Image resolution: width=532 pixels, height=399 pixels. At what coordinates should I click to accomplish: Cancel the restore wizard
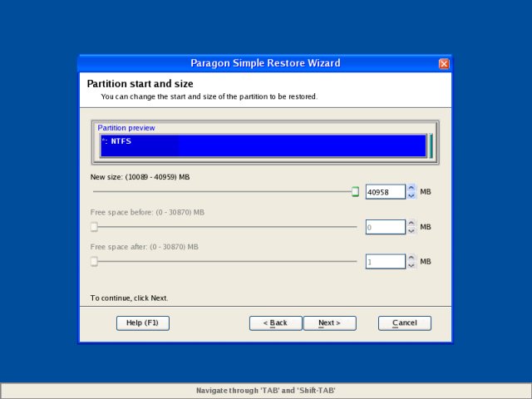click(405, 323)
